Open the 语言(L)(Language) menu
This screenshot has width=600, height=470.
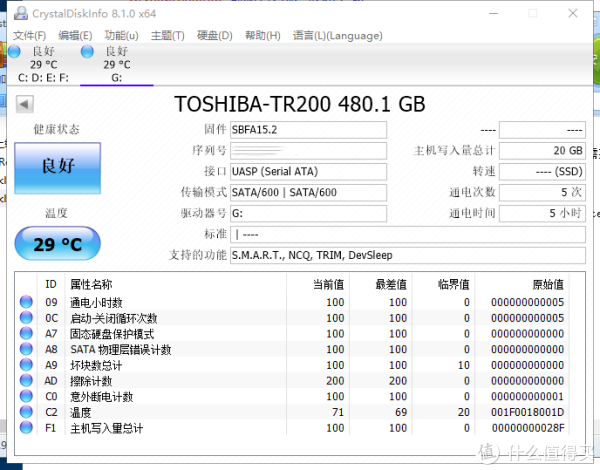point(338,36)
